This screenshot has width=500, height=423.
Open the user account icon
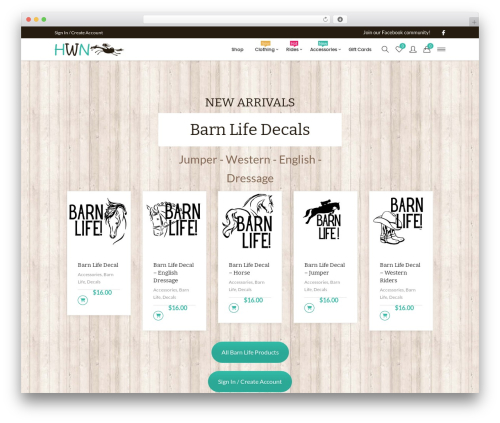tap(413, 49)
